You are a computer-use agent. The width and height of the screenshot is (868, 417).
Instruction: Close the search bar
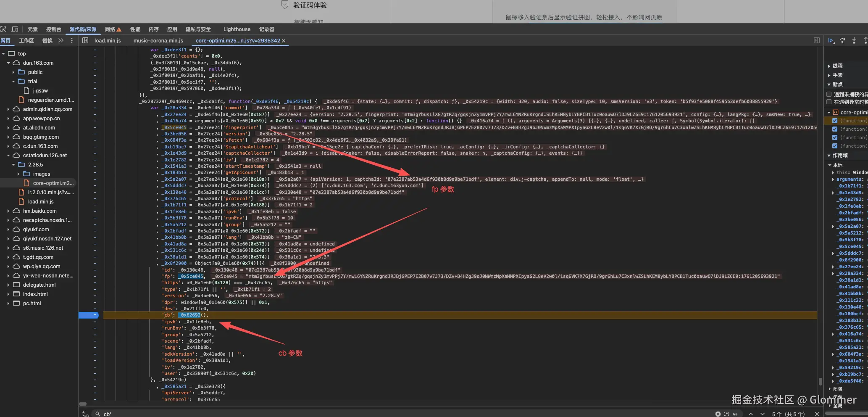pyautogui.click(x=817, y=414)
